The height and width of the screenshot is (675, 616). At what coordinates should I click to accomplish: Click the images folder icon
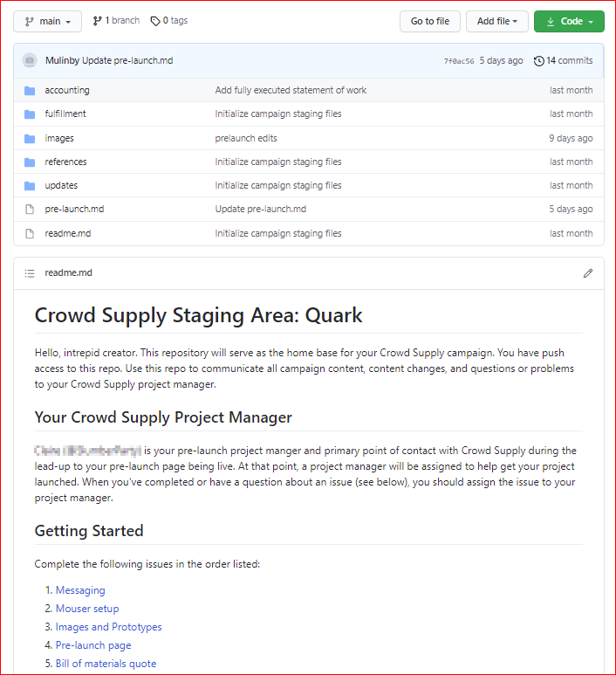point(30,139)
